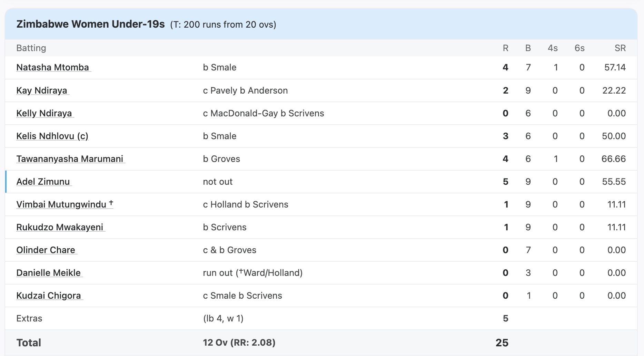Click the 4s column header

click(x=553, y=48)
